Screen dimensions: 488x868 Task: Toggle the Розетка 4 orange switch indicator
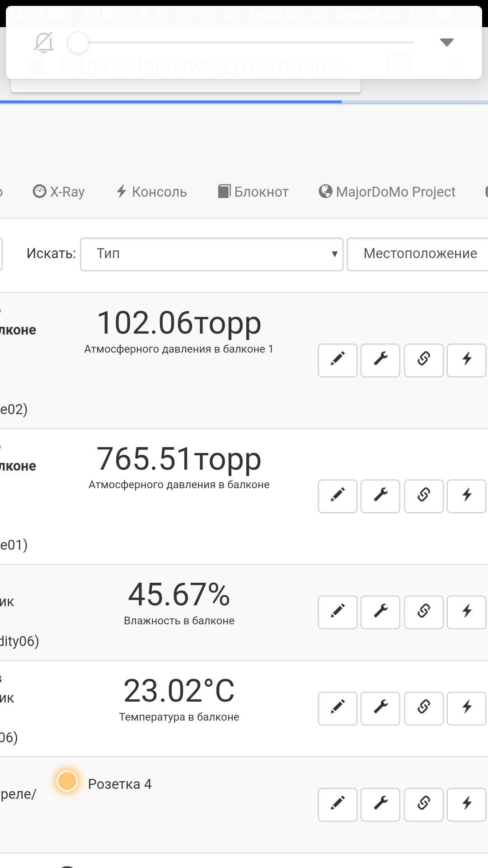pyautogui.click(x=67, y=781)
